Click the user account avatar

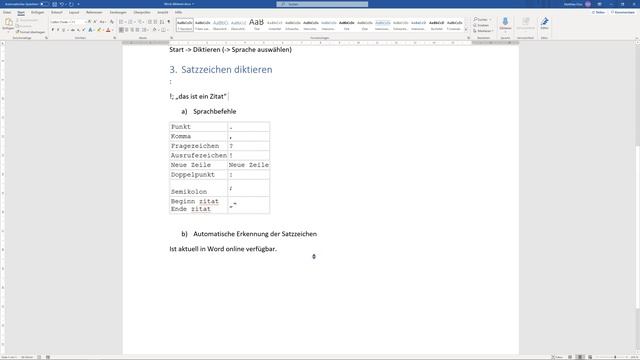(x=588, y=4)
